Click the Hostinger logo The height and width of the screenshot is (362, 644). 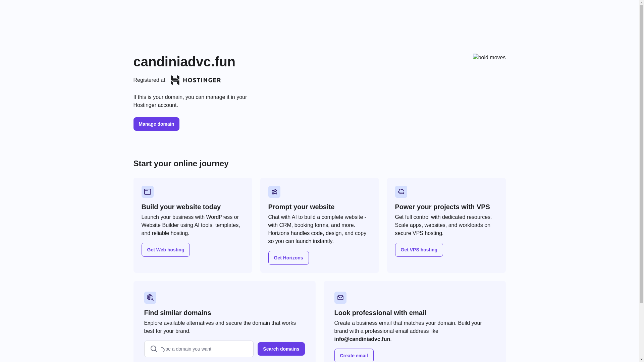196,80
